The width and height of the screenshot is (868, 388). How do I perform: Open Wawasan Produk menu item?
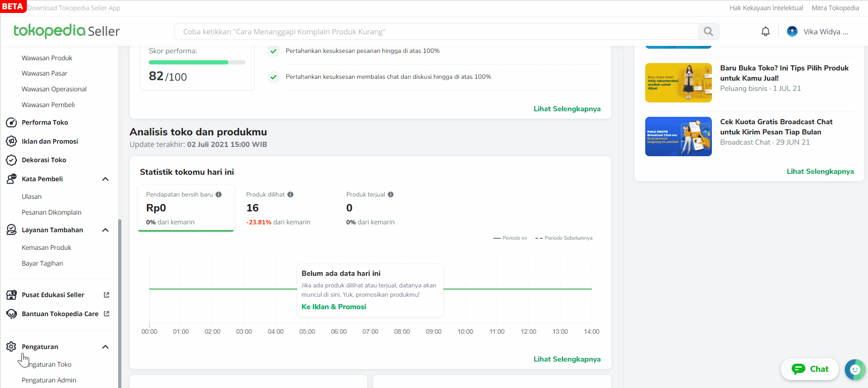pos(47,58)
